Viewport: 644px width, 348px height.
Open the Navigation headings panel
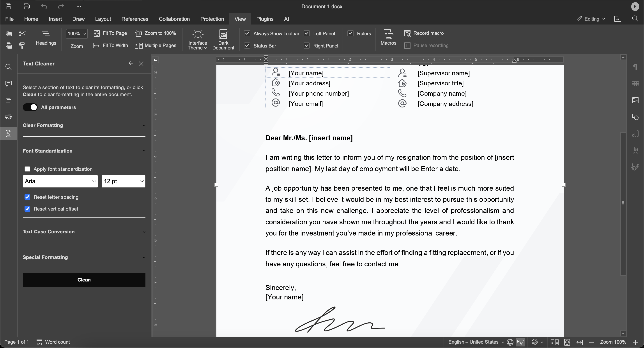pyautogui.click(x=8, y=100)
